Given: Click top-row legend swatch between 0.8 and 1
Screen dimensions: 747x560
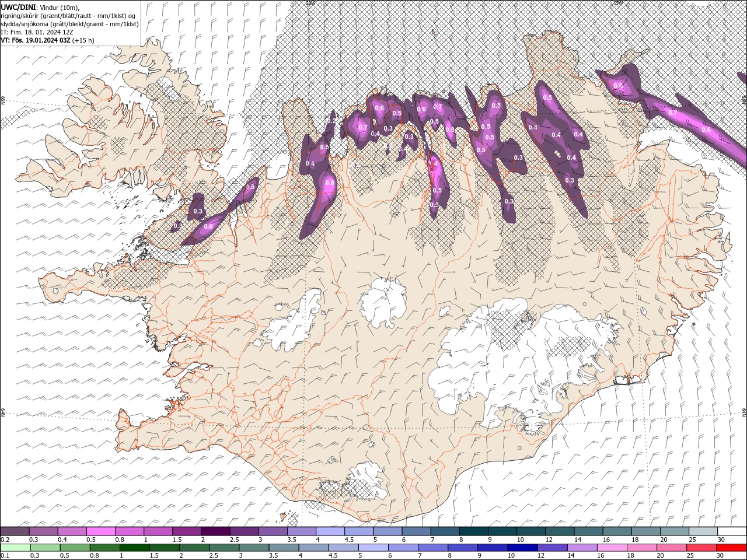Looking at the screenshot, I should (x=129, y=531).
